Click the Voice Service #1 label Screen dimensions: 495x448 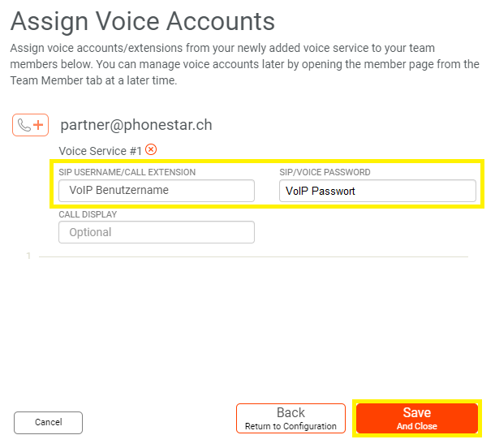[100, 151]
